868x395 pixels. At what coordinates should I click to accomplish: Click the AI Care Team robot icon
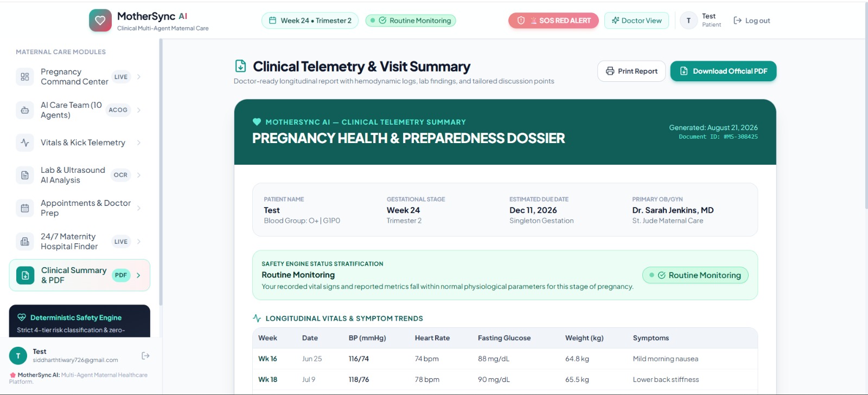[25, 110]
